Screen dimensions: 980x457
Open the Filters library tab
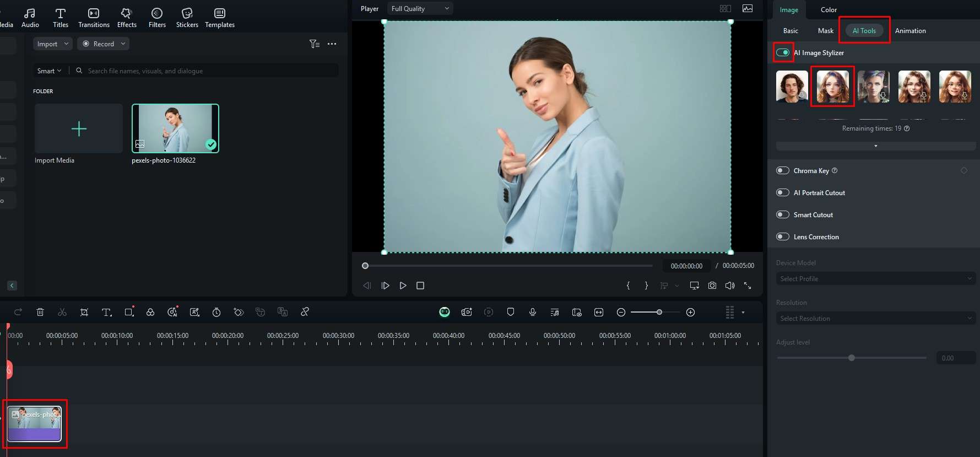157,18
